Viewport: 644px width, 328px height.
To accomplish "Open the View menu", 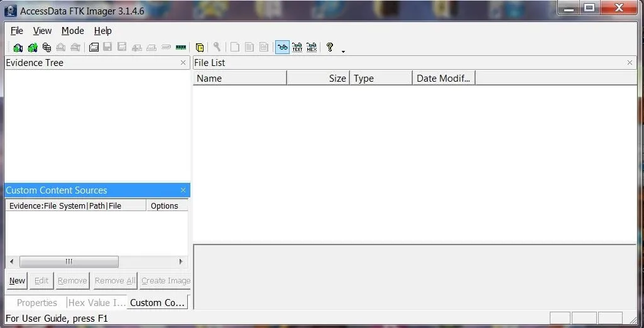I will [x=42, y=31].
